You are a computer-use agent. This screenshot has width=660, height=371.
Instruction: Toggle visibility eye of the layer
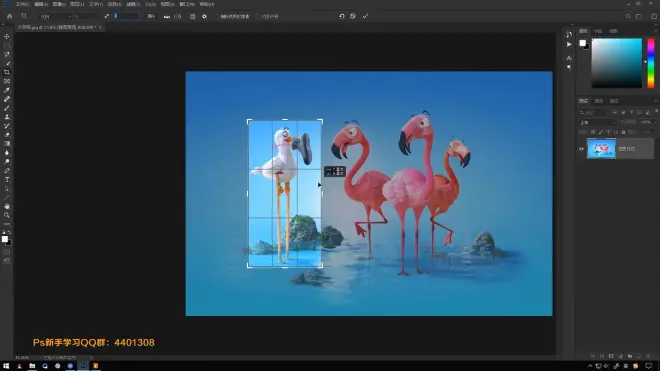(581, 149)
